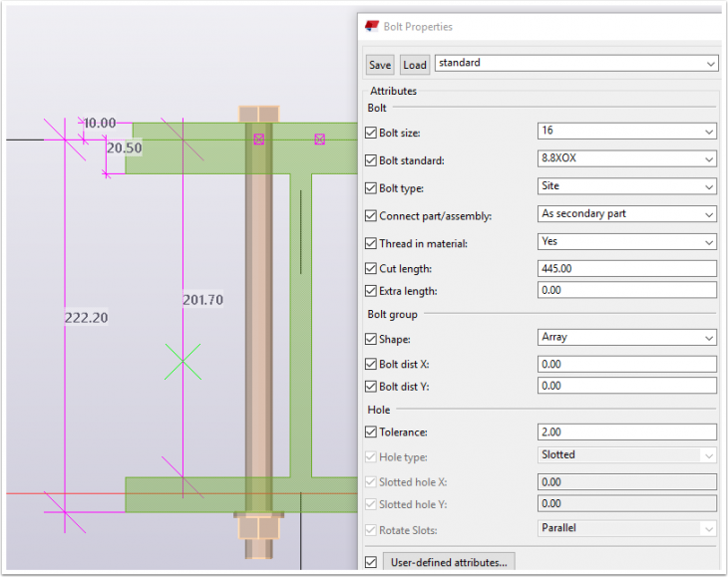
Task: Click the Load button
Action: [415, 65]
